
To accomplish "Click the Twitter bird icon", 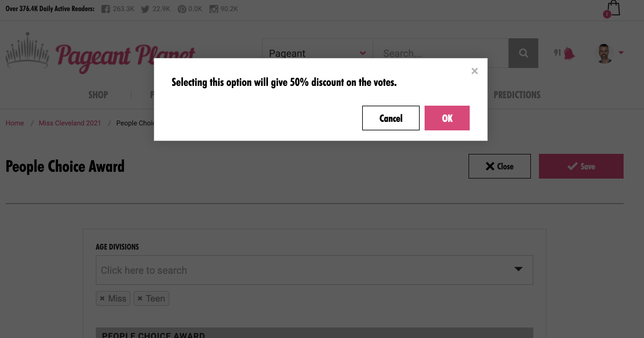I will [145, 9].
